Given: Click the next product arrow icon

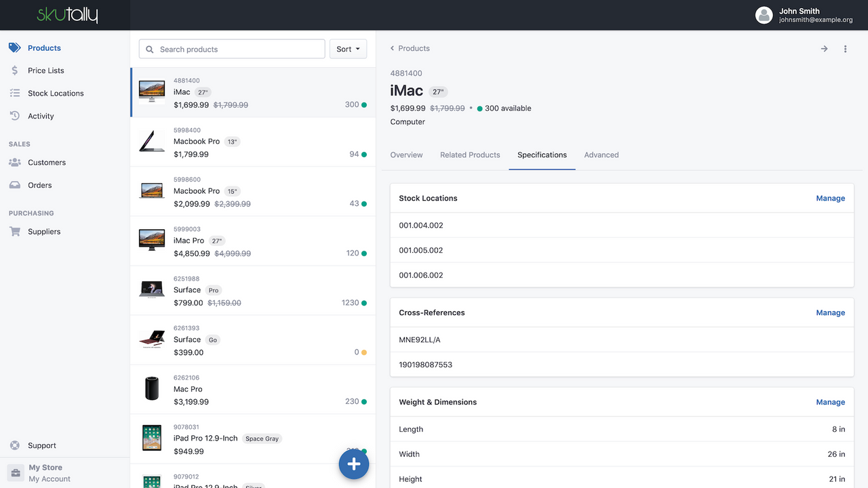Looking at the screenshot, I should click(x=824, y=49).
